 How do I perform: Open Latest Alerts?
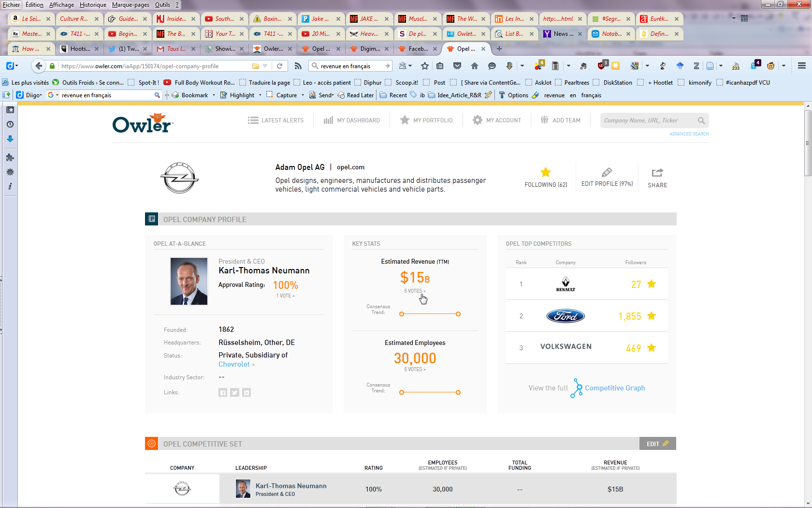click(x=275, y=120)
